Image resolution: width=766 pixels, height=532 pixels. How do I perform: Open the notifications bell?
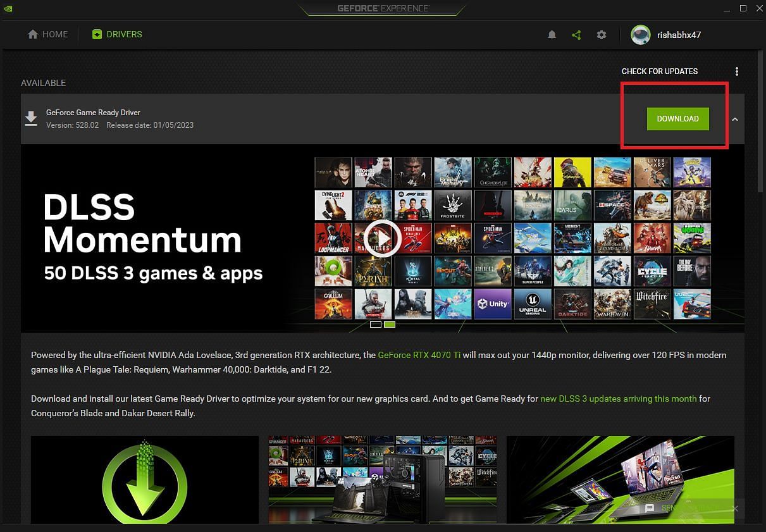click(552, 35)
